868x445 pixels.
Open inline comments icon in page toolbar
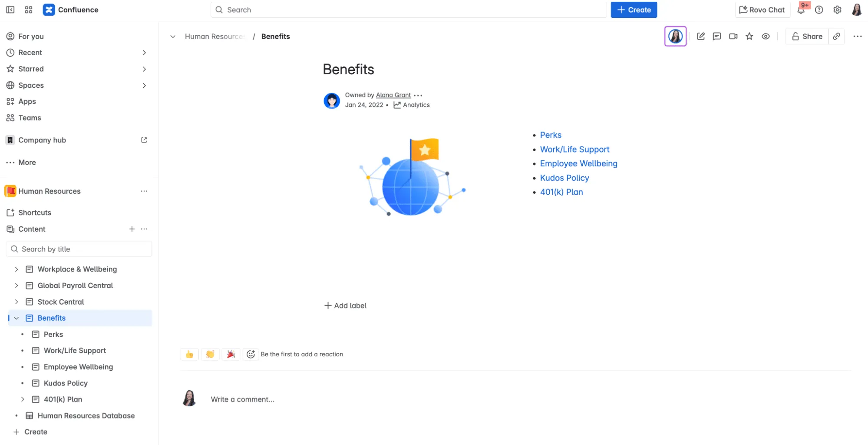(x=716, y=37)
